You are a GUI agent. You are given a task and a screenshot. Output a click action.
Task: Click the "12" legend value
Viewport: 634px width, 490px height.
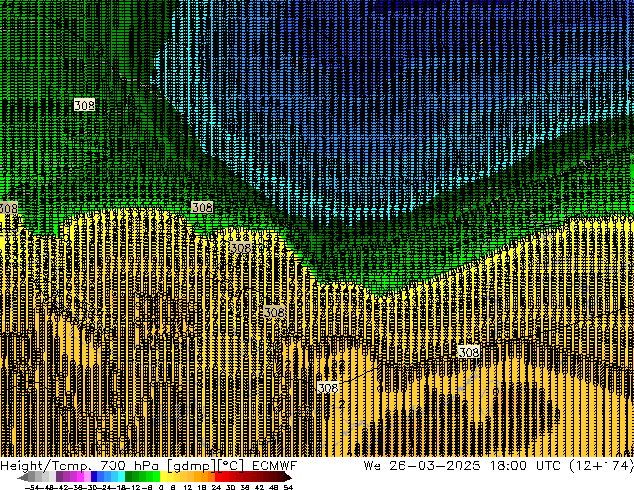pos(187,487)
